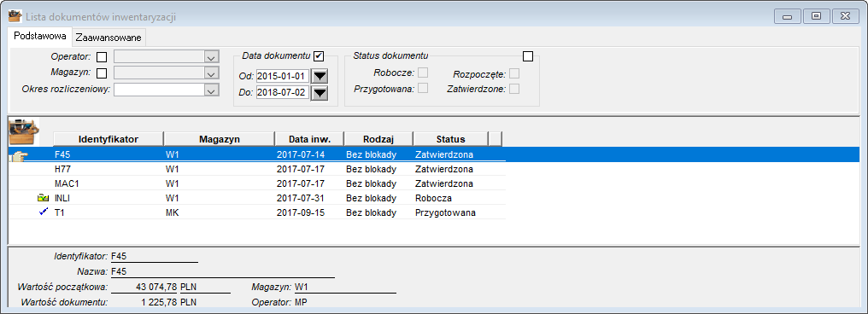The height and width of the screenshot is (314, 868).
Task: Click the Magazyn W1 value in details
Action: [345, 287]
